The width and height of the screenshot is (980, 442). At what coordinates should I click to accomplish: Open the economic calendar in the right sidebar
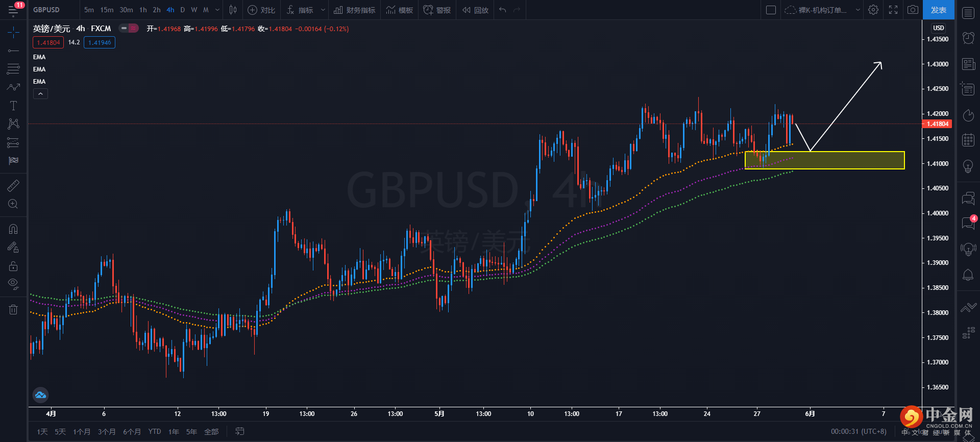968,140
